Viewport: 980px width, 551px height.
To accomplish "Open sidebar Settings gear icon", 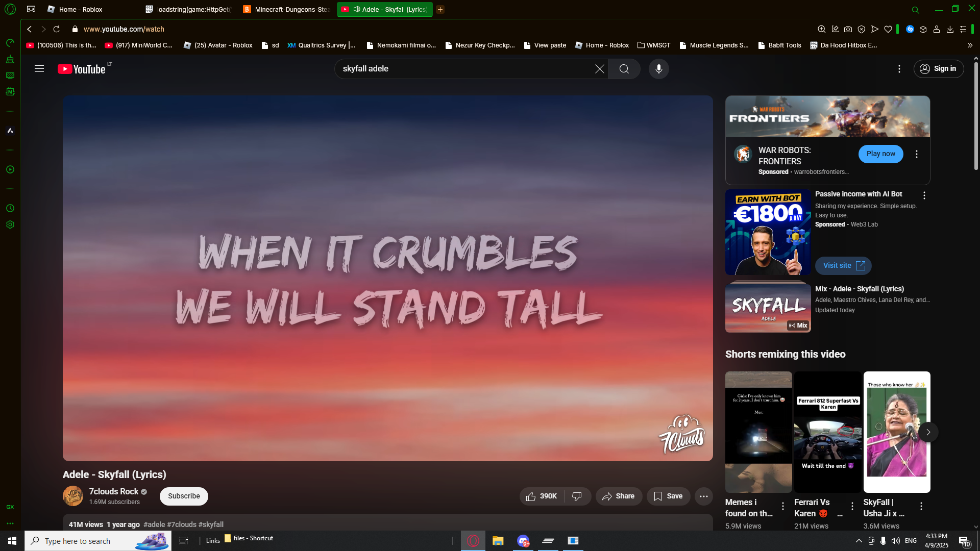I will point(10,225).
